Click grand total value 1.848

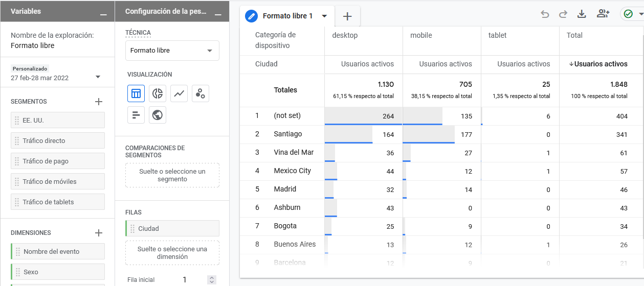pyautogui.click(x=618, y=84)
